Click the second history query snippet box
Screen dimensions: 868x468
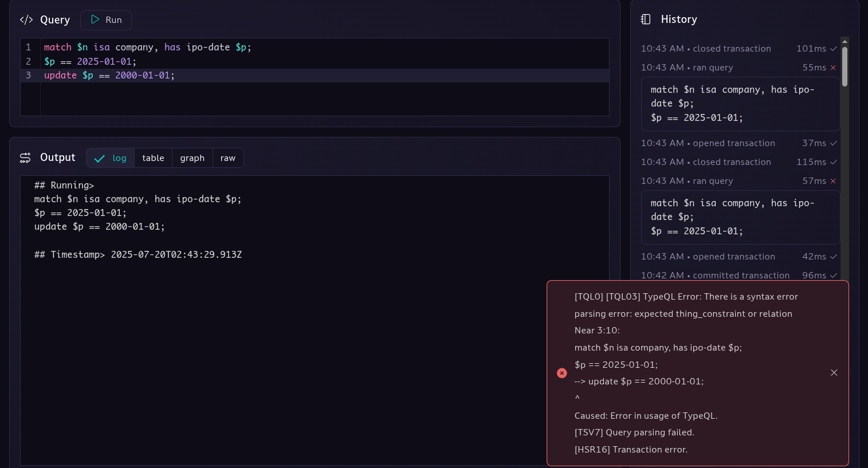(x=740, y=217)
